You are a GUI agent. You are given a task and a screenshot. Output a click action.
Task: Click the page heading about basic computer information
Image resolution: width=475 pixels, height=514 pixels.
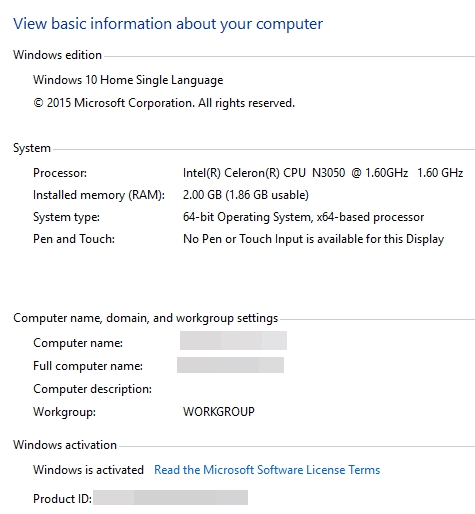168,24
